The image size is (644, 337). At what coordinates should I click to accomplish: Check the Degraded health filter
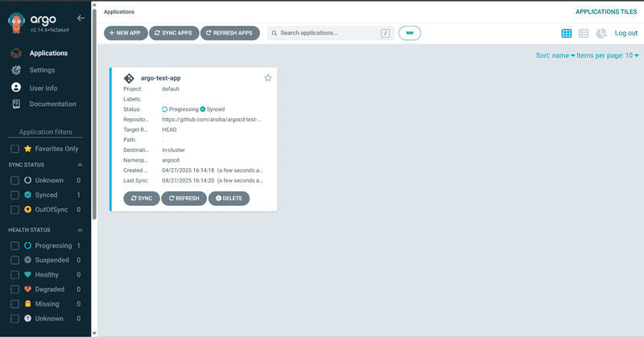14,290
